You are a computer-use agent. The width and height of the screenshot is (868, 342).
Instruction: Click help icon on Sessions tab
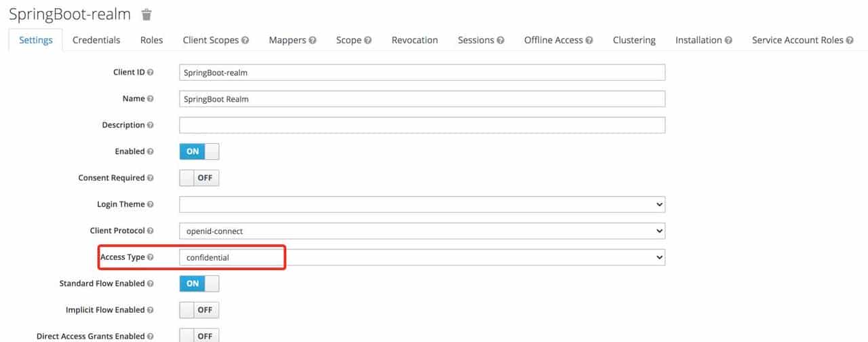(500, 41)
